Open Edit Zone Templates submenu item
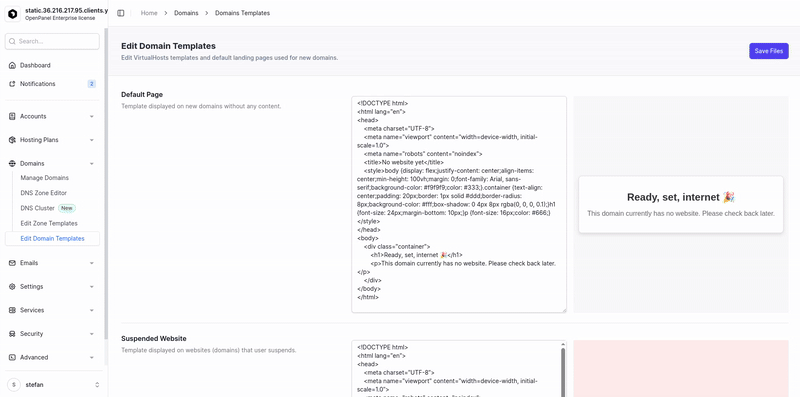Viewport: 800px width, 397px height. click(x=49, y=223)
